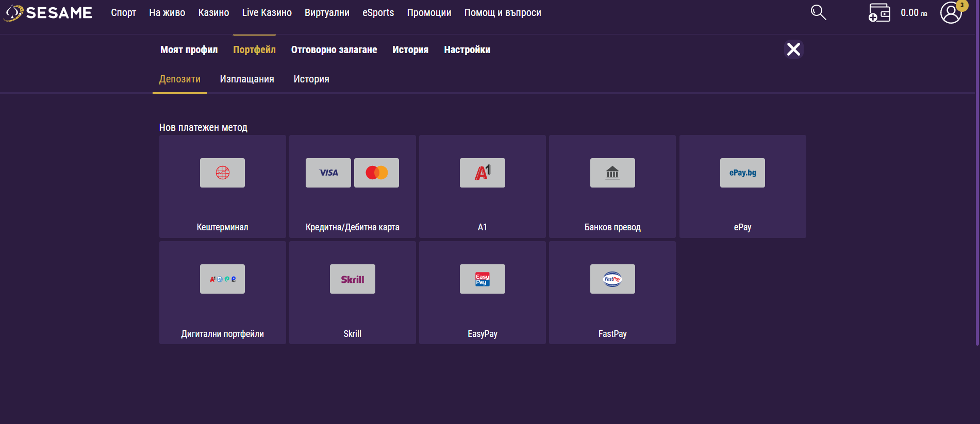Choose the Mastercard logo
Viewport: 980px width, 424px height.
point(376,173)
